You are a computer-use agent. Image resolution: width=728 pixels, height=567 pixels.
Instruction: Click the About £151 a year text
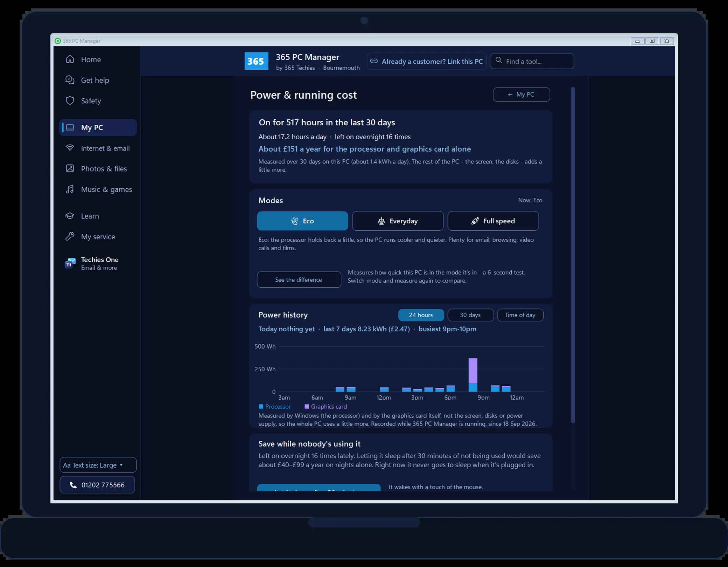pos(365,149)
